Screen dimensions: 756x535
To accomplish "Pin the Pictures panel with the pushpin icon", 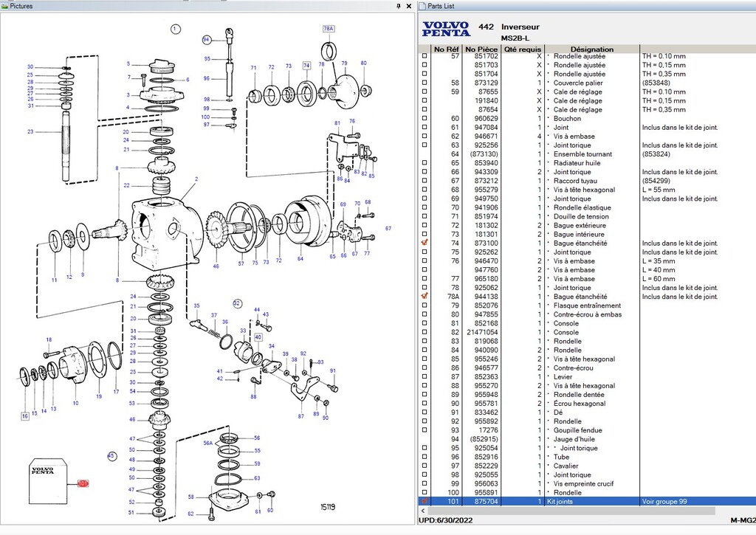I will [x=398, y=6].
